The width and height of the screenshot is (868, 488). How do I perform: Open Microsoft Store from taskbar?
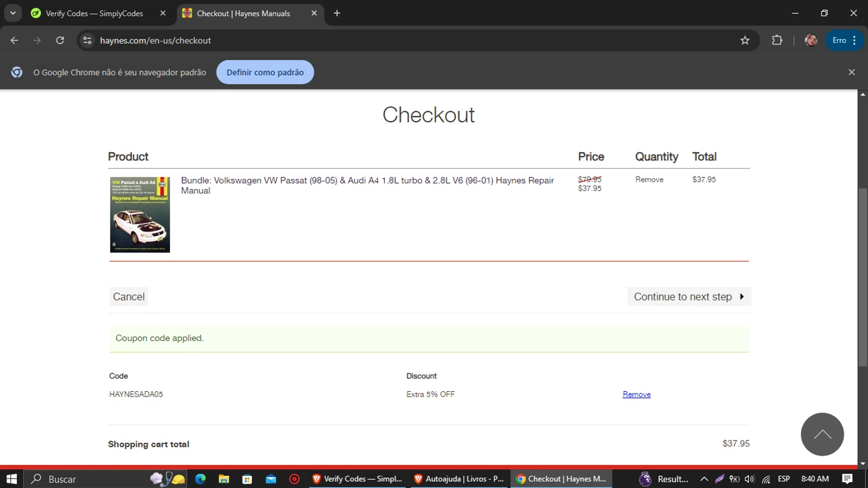tap(247, 479)
